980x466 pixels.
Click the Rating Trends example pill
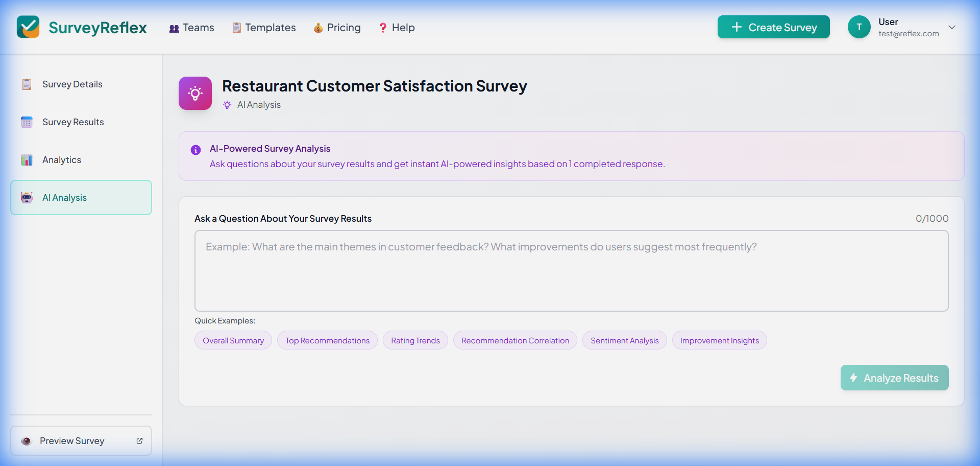(415, 340)
